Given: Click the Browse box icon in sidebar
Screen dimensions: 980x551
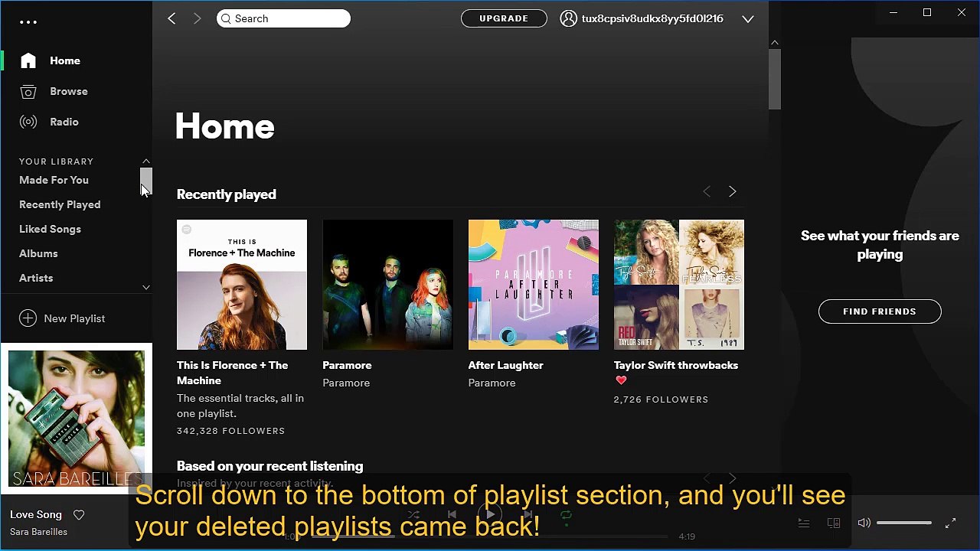Looking at the screenshot, I should 28,92.
